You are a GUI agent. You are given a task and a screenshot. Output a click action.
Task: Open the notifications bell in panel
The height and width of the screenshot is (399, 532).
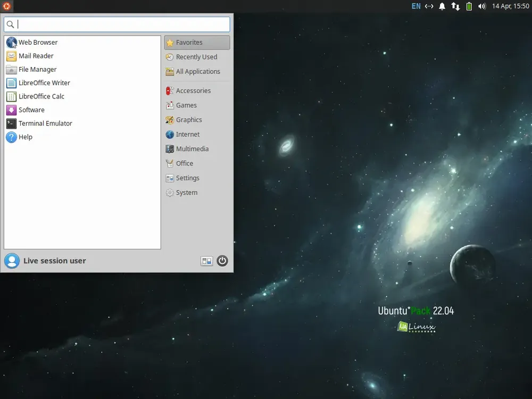pos(442,6)
